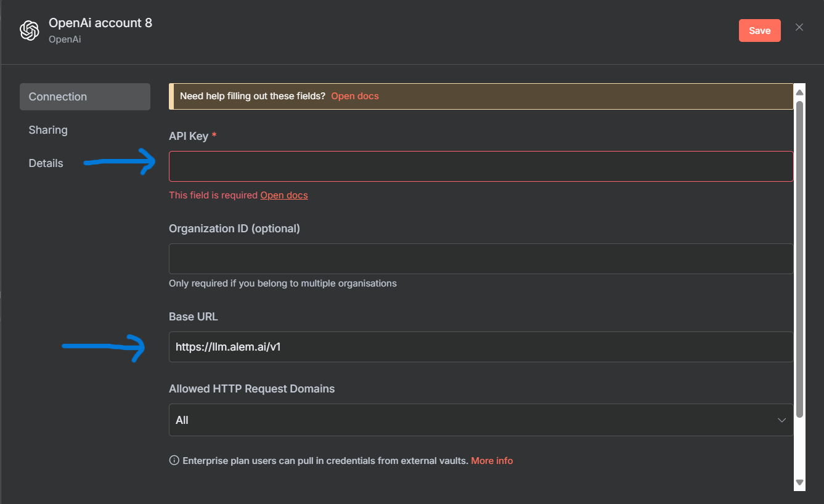Select the 'All' value in domains dropdown

tap(182, 420)
